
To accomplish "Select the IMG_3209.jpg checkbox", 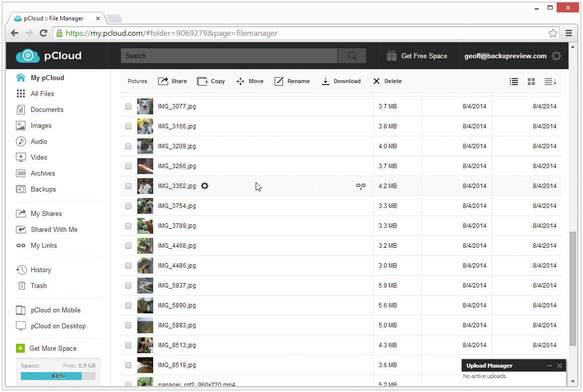I will point(128,146).
